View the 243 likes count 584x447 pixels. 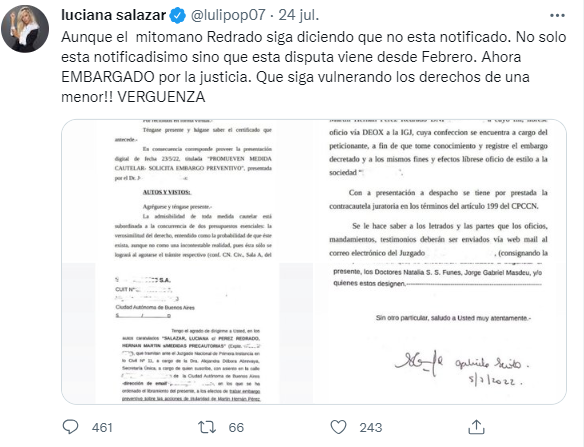coord(371,428)
